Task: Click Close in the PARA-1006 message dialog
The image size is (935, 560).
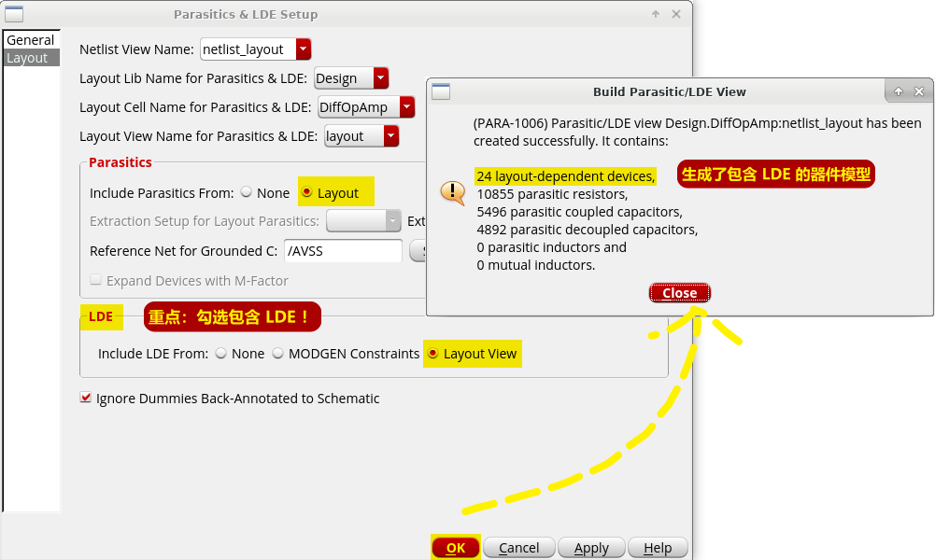Action: pos(679,293)
